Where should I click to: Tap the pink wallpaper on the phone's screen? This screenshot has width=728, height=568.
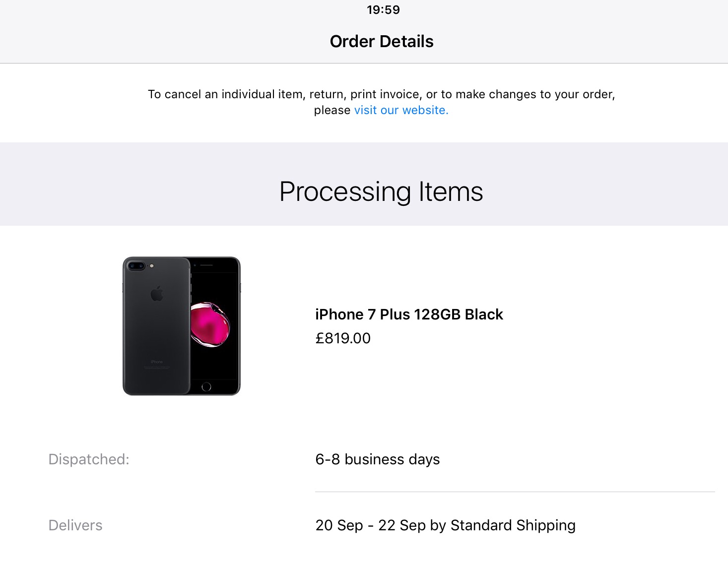click(210, 324)
